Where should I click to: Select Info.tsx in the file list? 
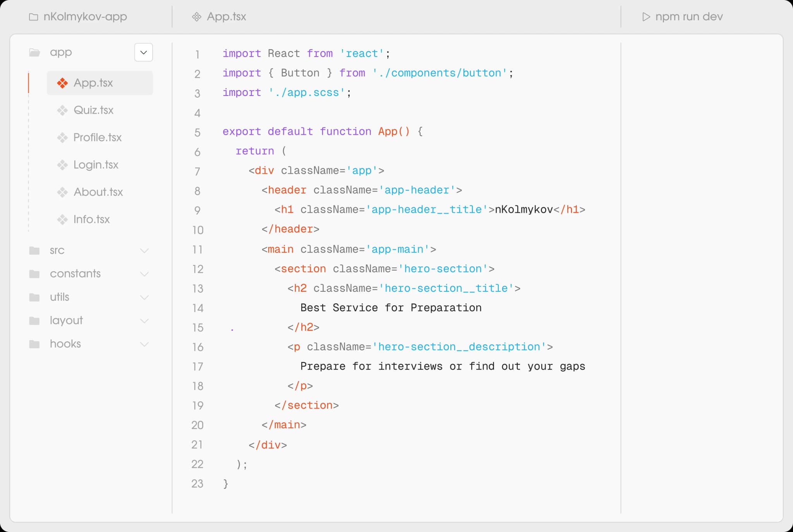pyautogui.click(x=91, y=219)
